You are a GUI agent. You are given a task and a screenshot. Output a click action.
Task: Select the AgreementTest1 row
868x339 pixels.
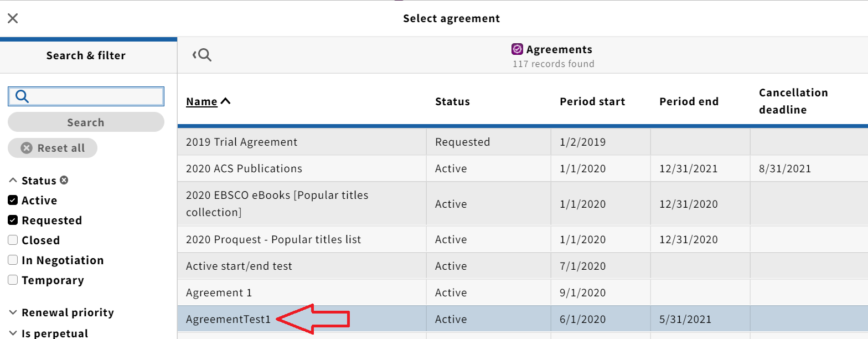[523, 319]
